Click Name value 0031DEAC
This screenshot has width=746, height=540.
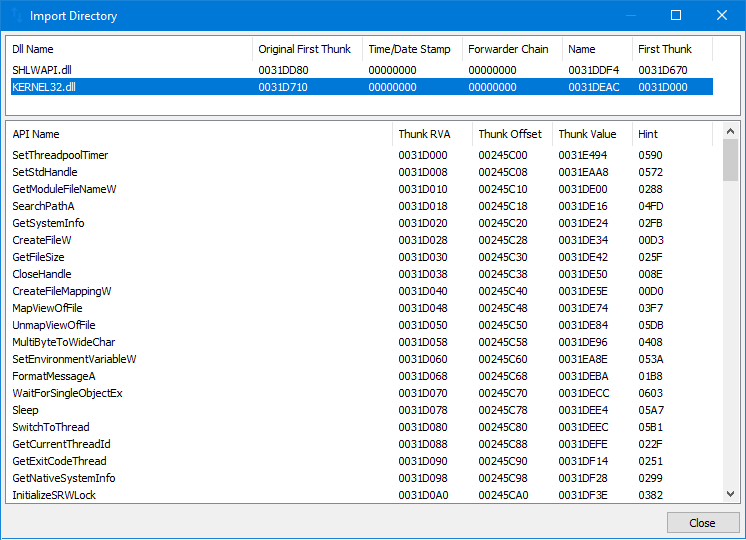click(594, 88)
